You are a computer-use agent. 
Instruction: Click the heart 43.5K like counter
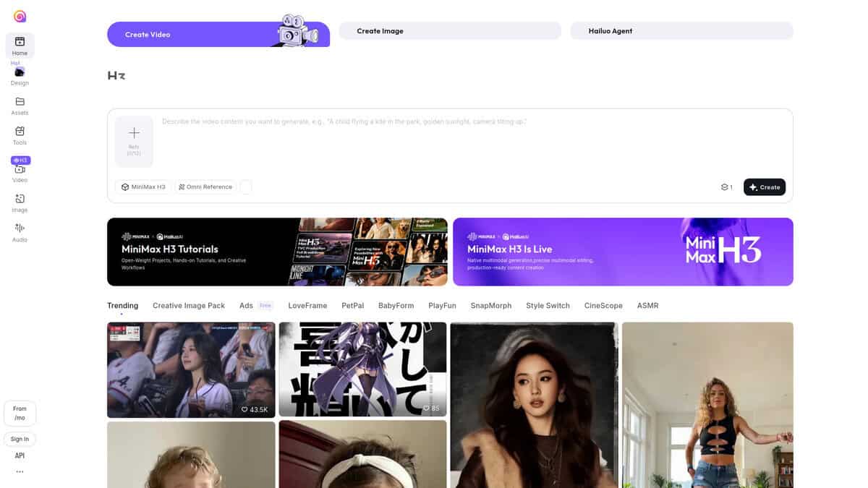point(255,409)
